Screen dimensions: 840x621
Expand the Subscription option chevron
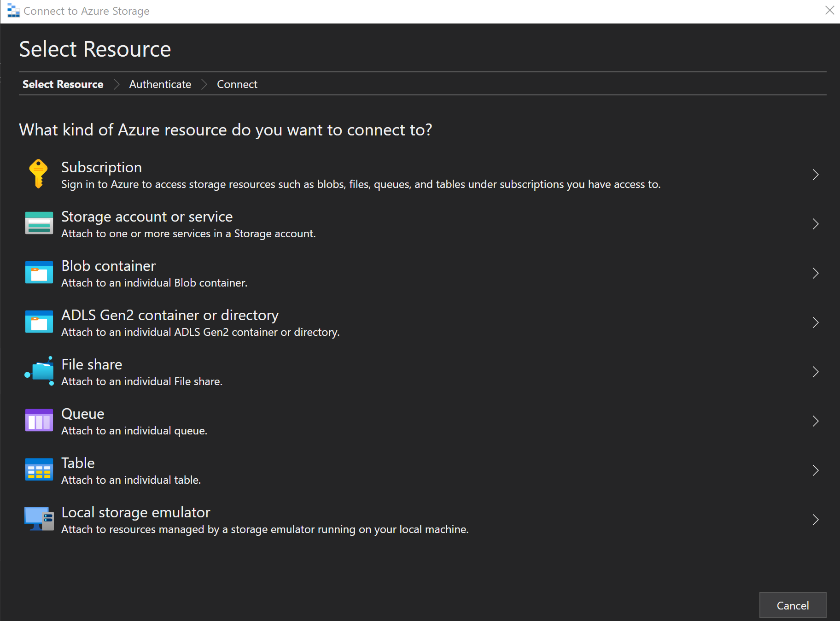pos(815,175)
